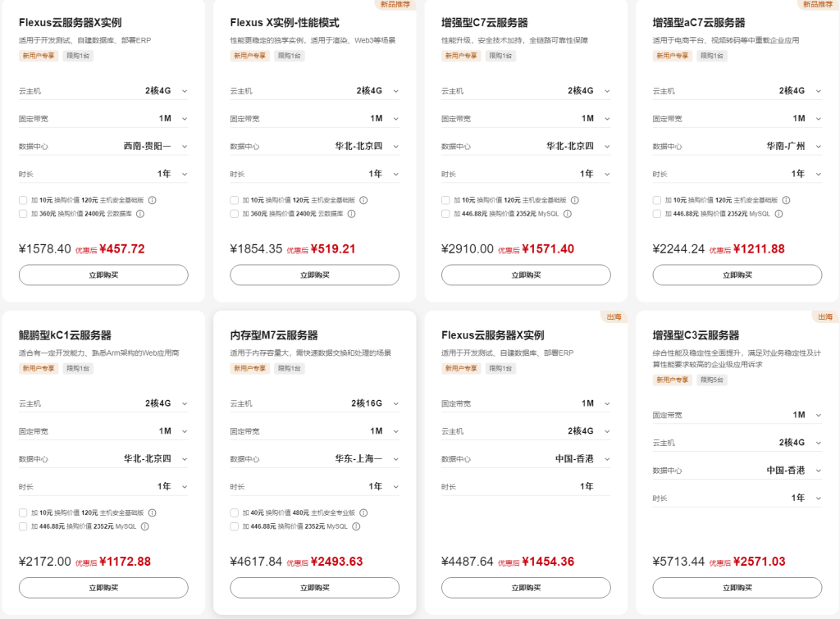Click the MySQL info icon on 增强型C7云服务器
Screen dimensions: 840x619
coord(567,215)
